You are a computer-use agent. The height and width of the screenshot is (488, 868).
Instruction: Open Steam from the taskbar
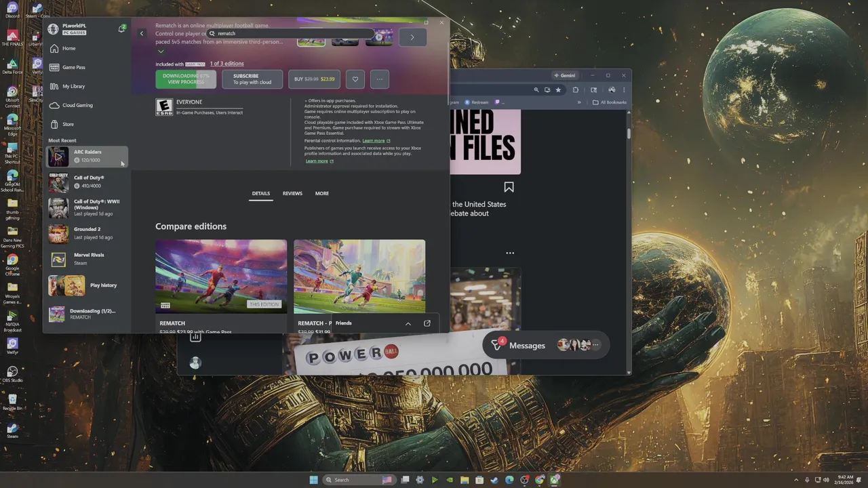[494, 480]
